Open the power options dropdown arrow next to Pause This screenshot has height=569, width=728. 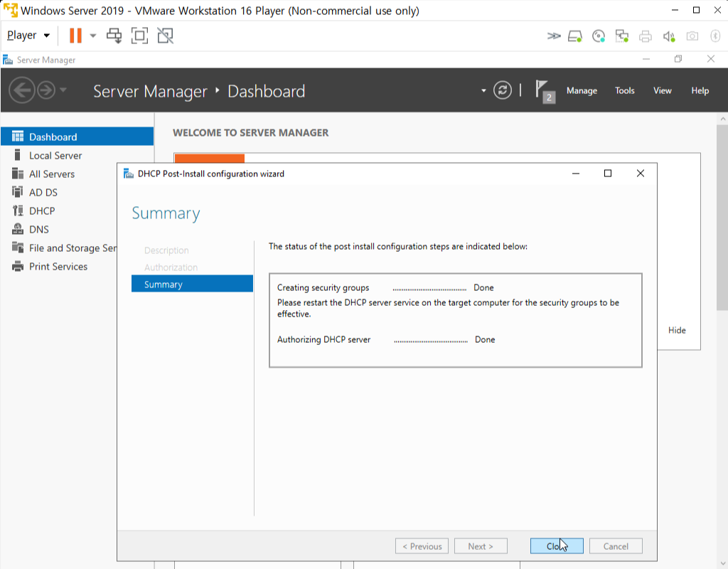93,36
